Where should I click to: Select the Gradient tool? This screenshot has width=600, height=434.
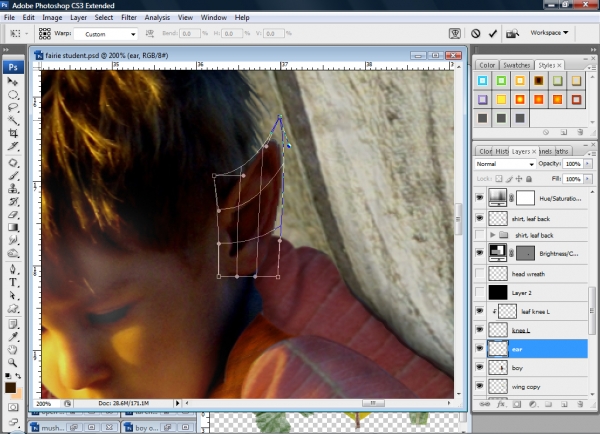pos(13,227)
